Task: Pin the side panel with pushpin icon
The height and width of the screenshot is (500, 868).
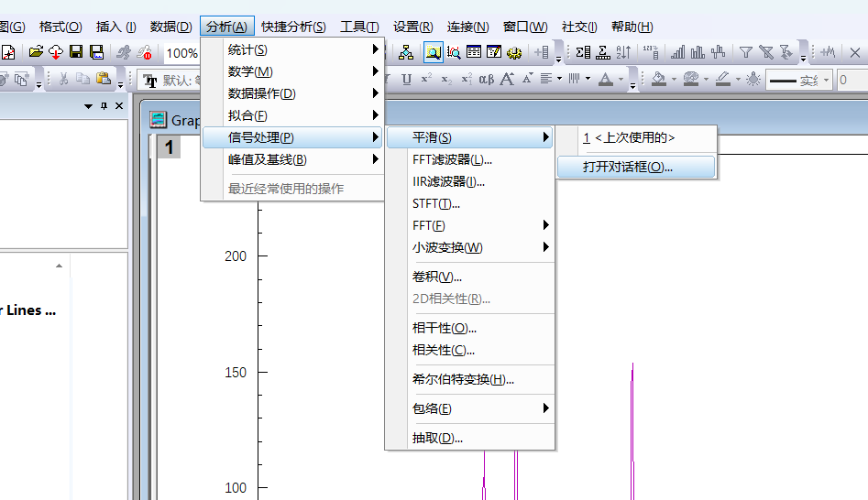Action: 104,105
